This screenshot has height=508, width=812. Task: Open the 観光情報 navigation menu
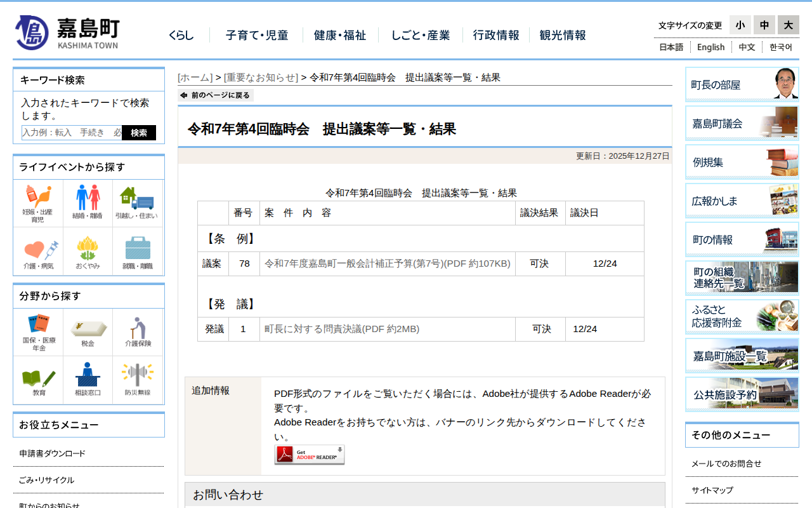point(562,36)
